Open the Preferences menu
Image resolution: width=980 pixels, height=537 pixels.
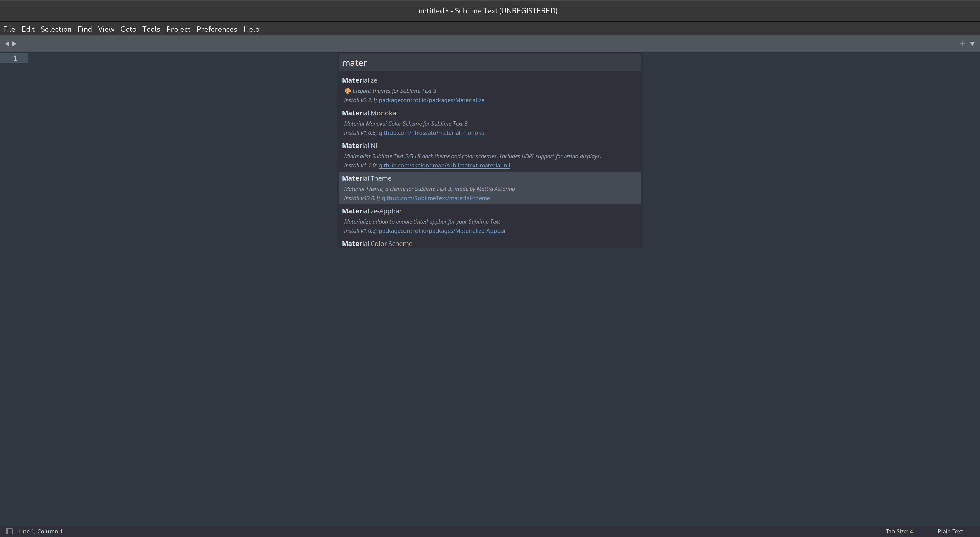216,28
